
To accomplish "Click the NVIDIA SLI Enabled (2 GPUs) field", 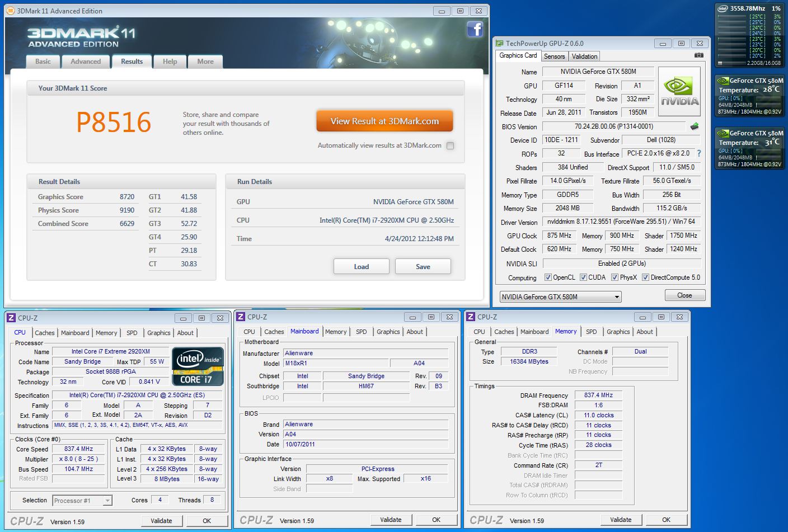I will (x=621, y=263).
